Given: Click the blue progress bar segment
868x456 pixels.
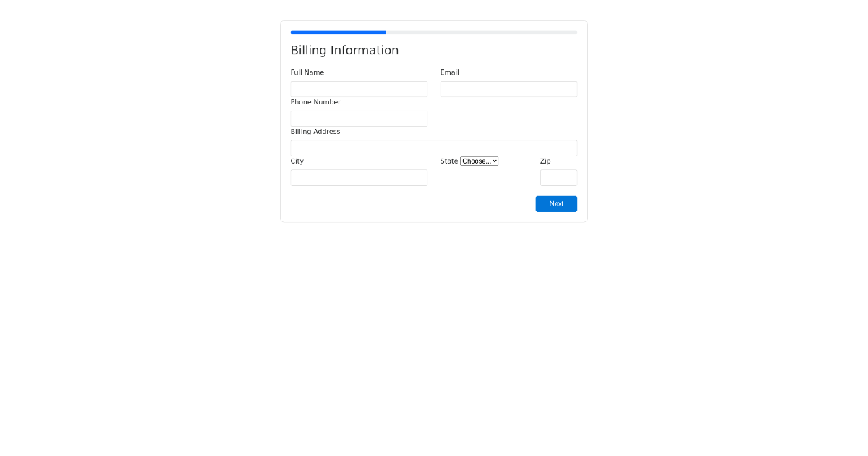Looking at the screenshot, I should pos(338,32).
